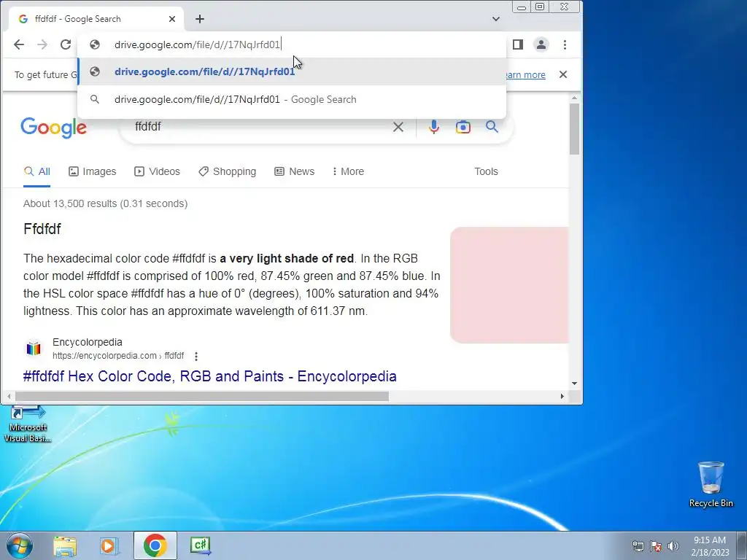
Task: Open a new Chrome tab
Action: click(x=200, y=19)
